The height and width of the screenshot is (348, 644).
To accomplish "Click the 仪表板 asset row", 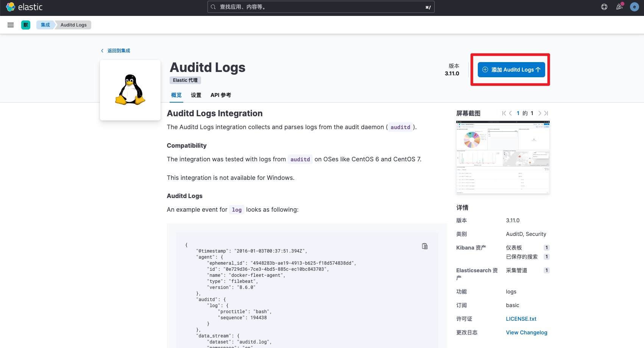I will [x=528, y=248].
